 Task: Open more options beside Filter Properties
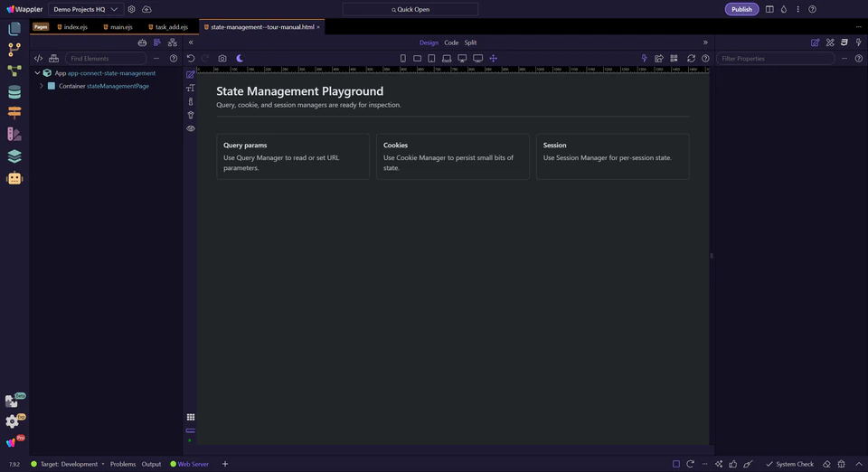[x=844, y=58]
